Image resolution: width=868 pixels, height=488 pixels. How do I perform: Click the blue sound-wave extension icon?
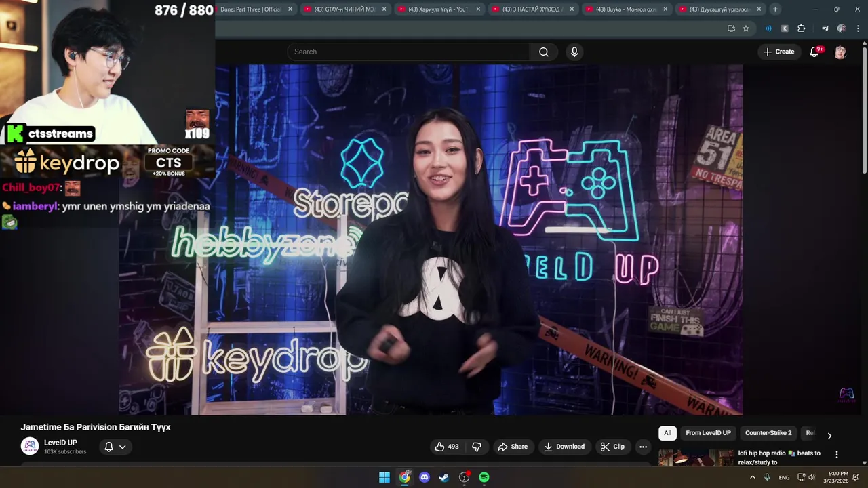pyautogui.click(x=768, y=28)
